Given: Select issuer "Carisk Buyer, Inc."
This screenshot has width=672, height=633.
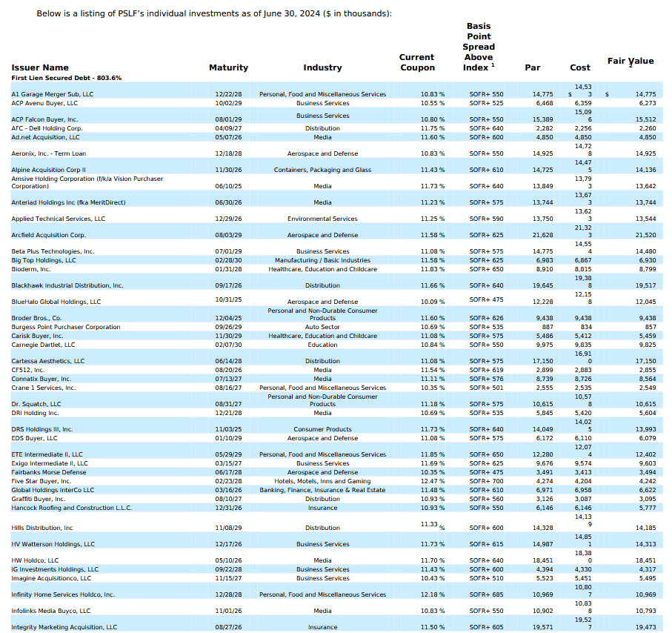Looking at the screenshot, I should [37, 337].
